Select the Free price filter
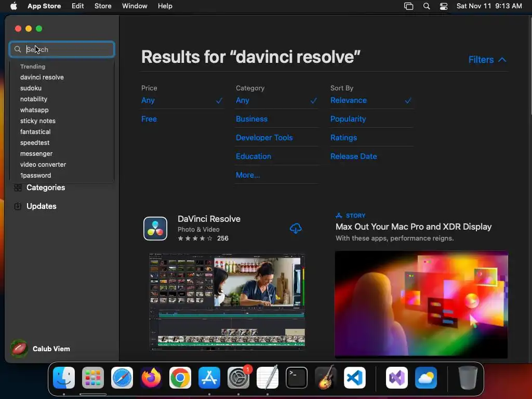The height and width of the screenshot is (399, 532). [149, 119]
